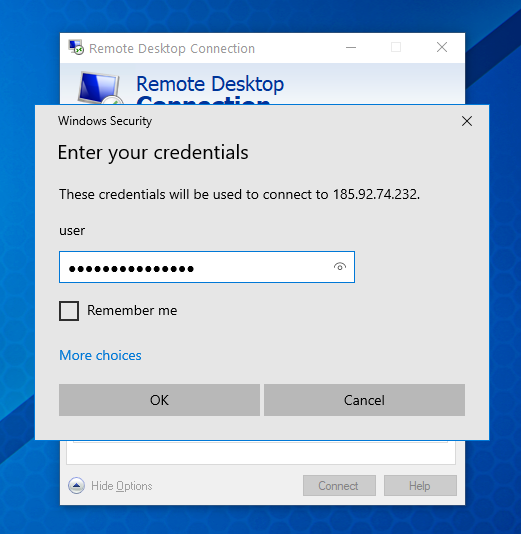The width and height of the screenshot is (521, 535).
Task: Click the Remote Desktop computer monitor banner icon
Action: 100,88
